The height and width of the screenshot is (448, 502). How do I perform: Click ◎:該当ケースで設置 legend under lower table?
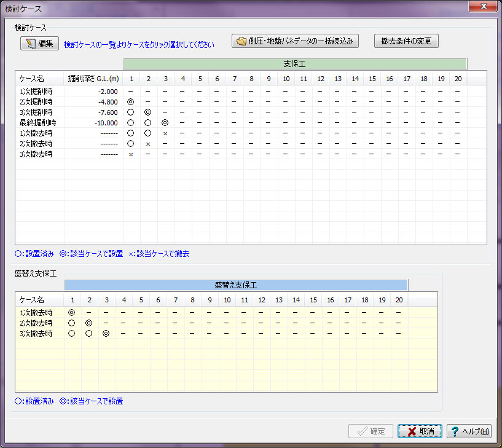91,401
